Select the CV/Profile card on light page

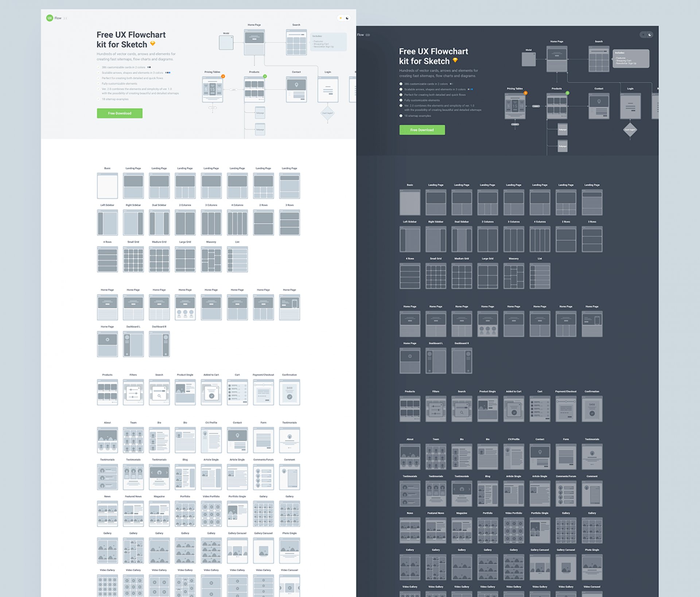pos(211,440)
